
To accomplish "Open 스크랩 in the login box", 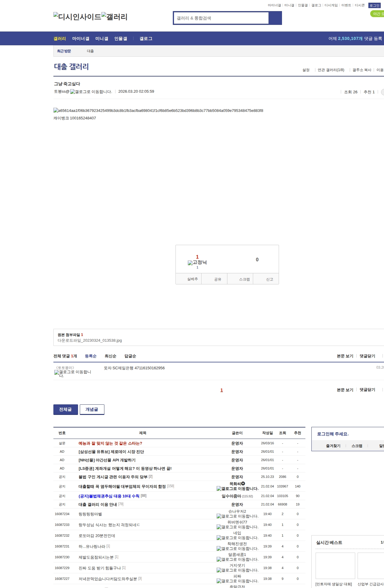I will click(x=357, y=446).
